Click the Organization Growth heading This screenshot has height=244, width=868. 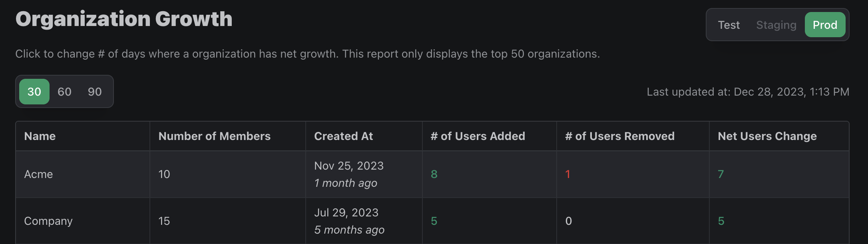pos(124,19)
